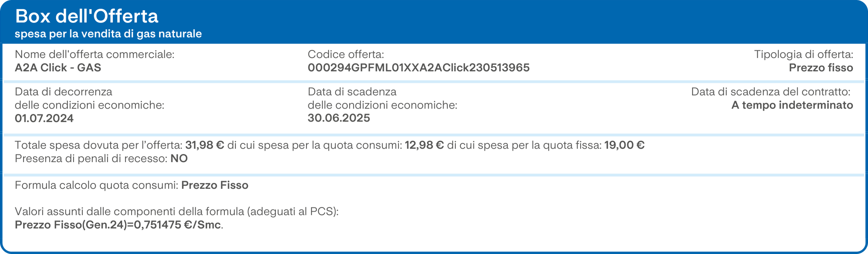Click the 'Codice offerta' label
Screen dimensions: 868x254
(346, 55)
